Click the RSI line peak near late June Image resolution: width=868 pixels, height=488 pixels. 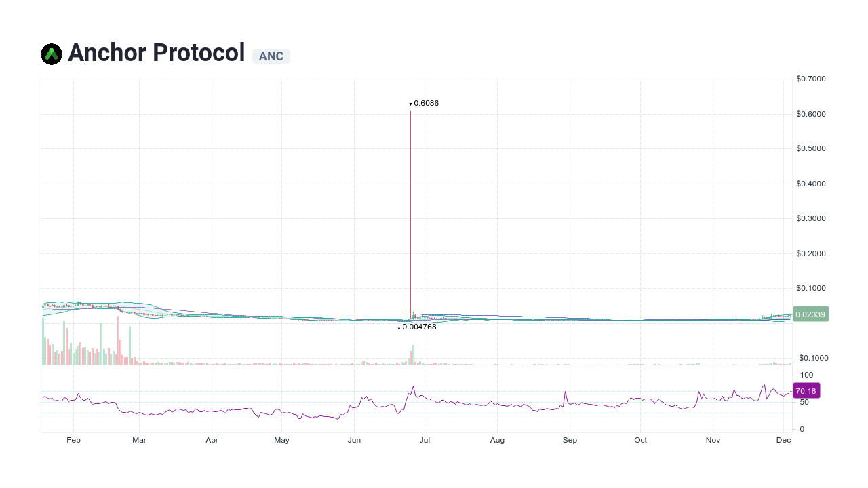[x=413, y=386]
